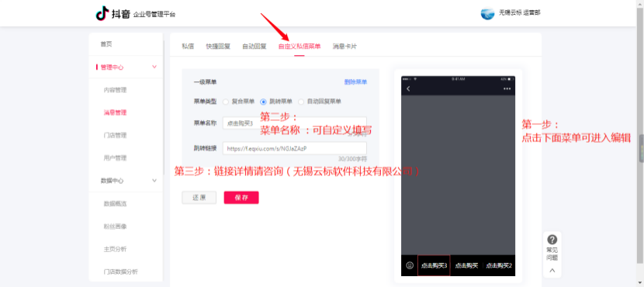Click the emoji icon in phone preview
This screenshot has height=287, width=644.
(410, 265)
